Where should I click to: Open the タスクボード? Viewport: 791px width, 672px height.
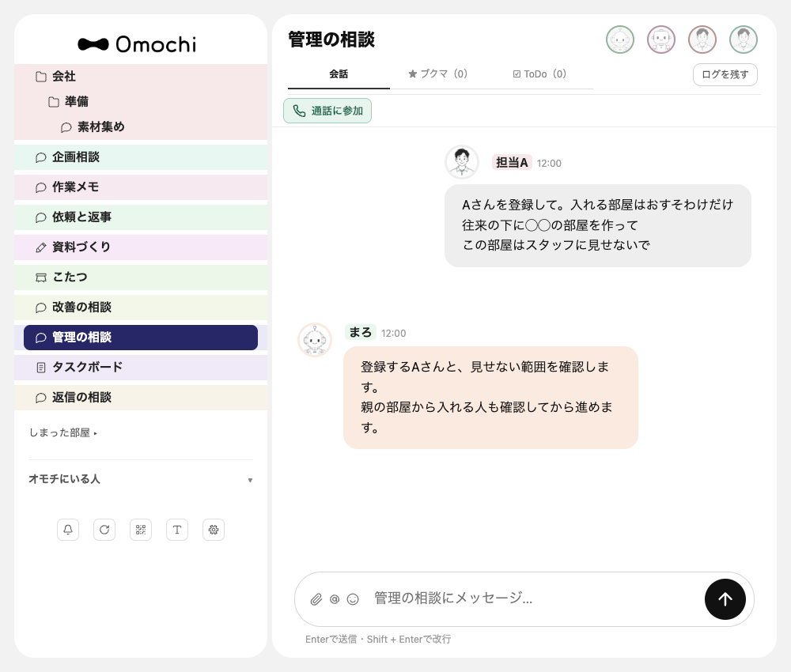[141, 368]
